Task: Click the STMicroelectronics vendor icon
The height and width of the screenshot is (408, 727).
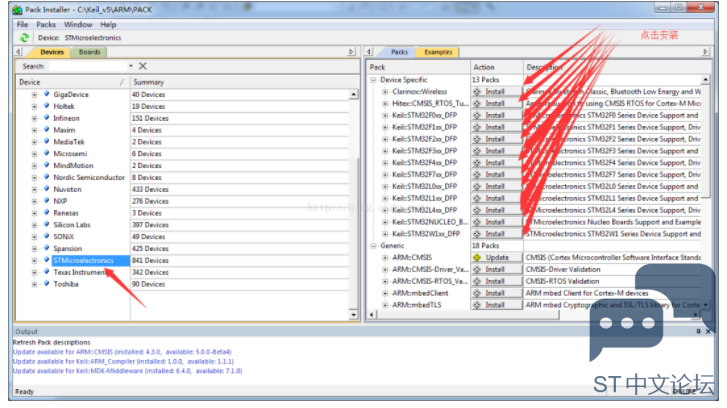Action: pyautogui.click(x=46, y=260)
